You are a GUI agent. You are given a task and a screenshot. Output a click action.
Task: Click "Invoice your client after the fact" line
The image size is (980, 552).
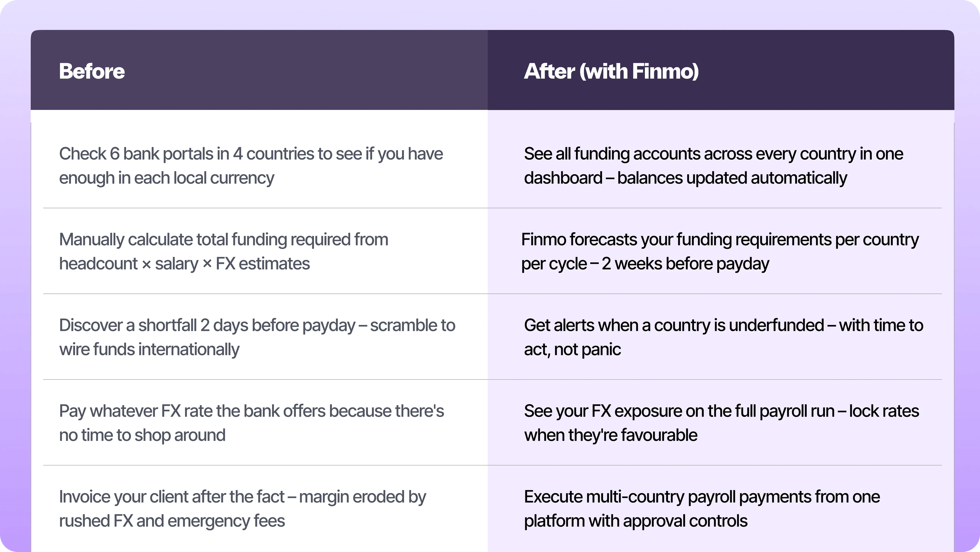pyautogui.click(x=242, y=497)
